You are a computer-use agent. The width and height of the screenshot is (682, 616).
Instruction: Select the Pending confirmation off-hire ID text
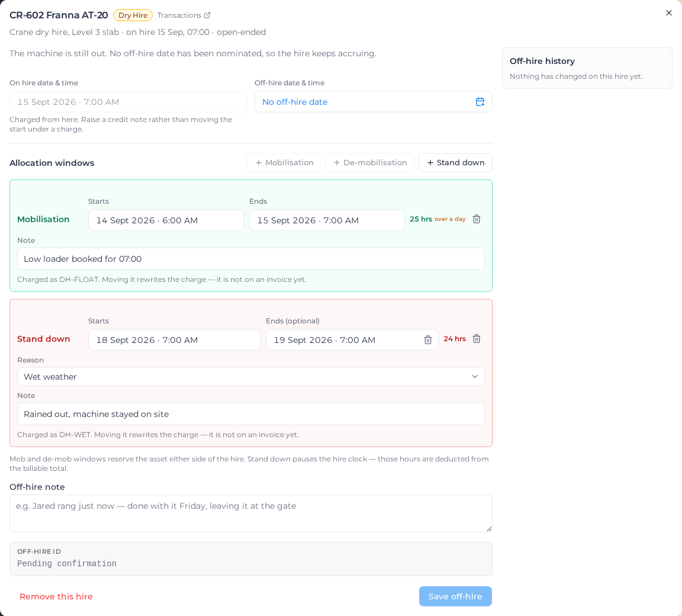[x=67, y=563]
